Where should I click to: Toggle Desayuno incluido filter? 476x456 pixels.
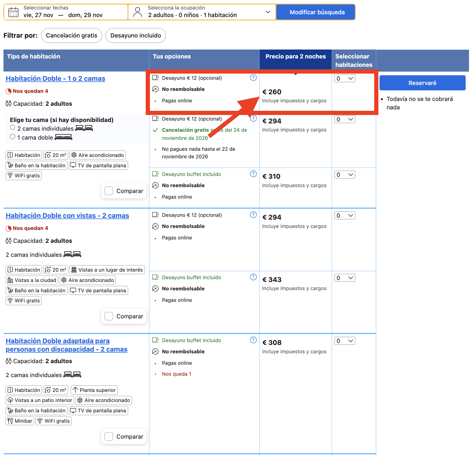click(x=136, y=36)
